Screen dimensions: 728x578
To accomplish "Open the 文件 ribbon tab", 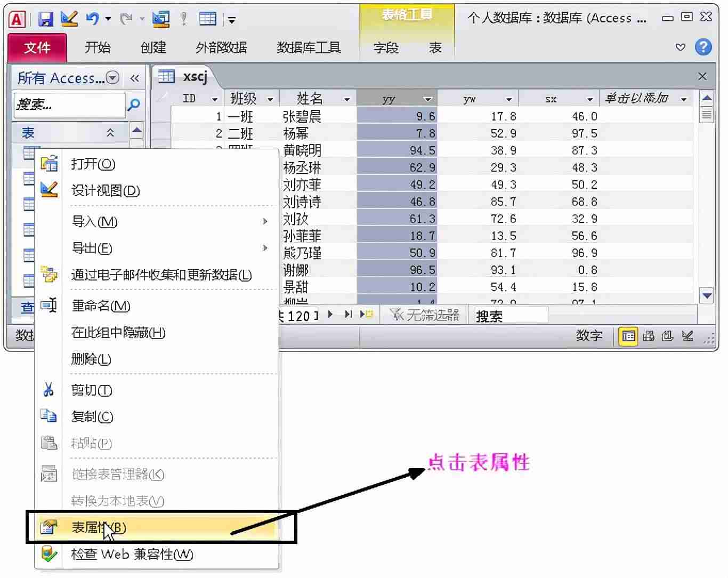I will (x=37, y=47).
